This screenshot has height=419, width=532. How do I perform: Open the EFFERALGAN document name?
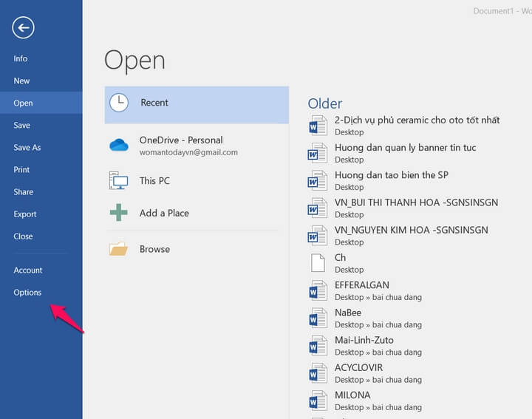coord(362,285)
